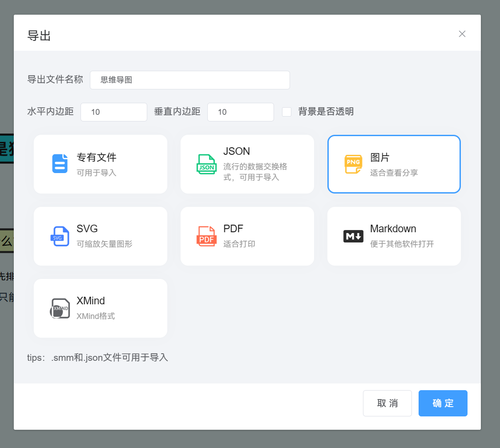Choose the JSON format description text

tap(255, 172)
